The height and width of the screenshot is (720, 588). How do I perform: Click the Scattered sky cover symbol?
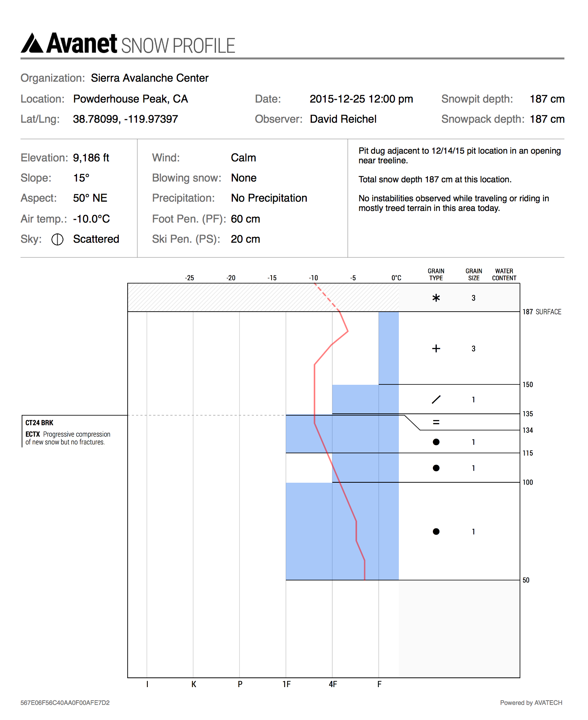point(57,240)
